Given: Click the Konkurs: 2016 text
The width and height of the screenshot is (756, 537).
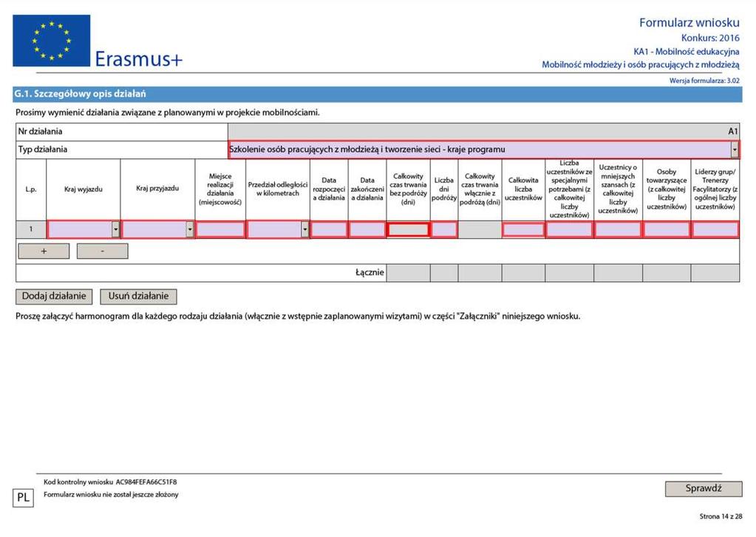Looking at the screenshot, I should (710, 38).
